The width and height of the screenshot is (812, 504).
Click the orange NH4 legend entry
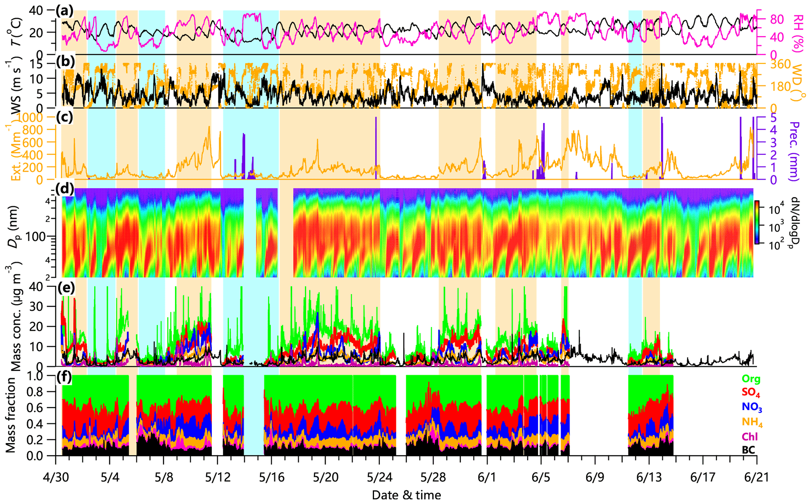pos(752,423)
